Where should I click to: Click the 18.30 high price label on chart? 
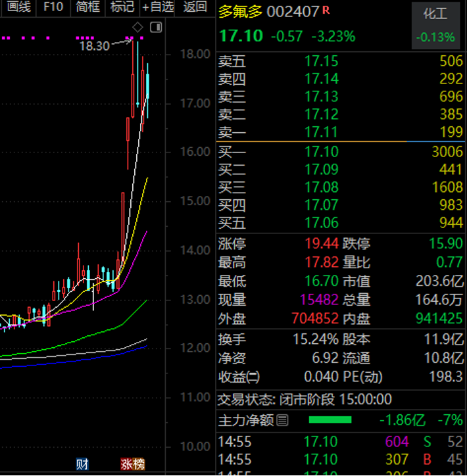click(x=94, y=46)
